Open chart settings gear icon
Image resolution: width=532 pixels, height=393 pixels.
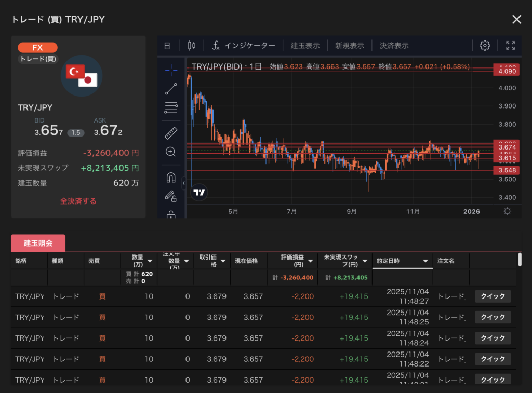(x=485, y=46)
